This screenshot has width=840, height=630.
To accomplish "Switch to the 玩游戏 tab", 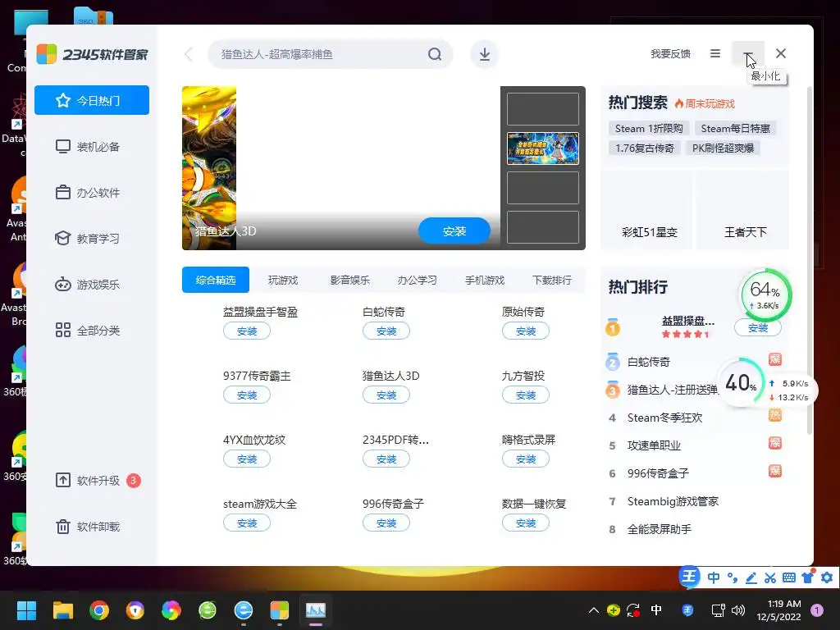I will click(x=283, y=280).
